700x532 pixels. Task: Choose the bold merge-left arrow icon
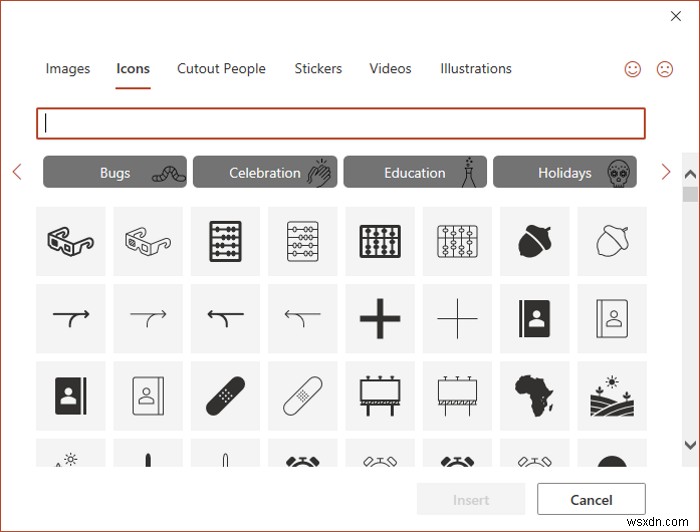pyautogui.click(x=225, y=319)
